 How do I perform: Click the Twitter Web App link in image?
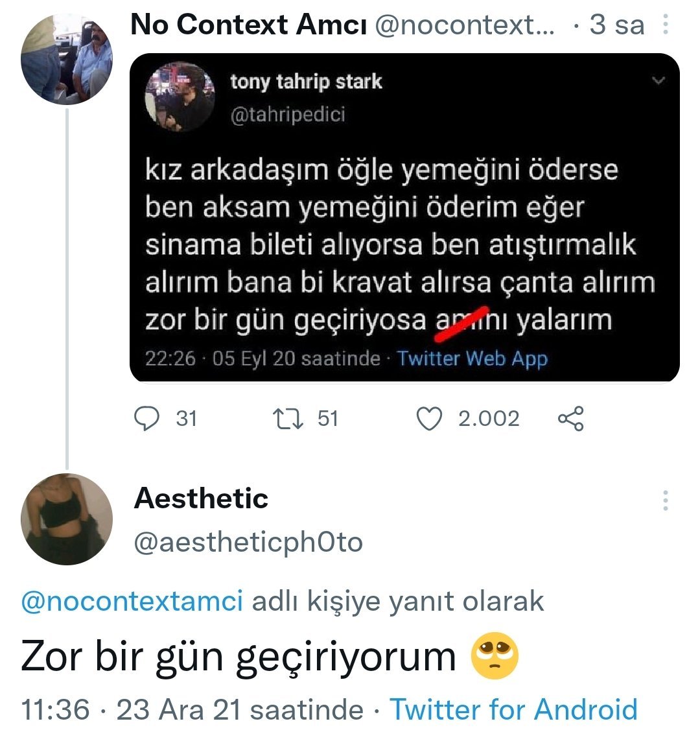click(x=472, y=359)
